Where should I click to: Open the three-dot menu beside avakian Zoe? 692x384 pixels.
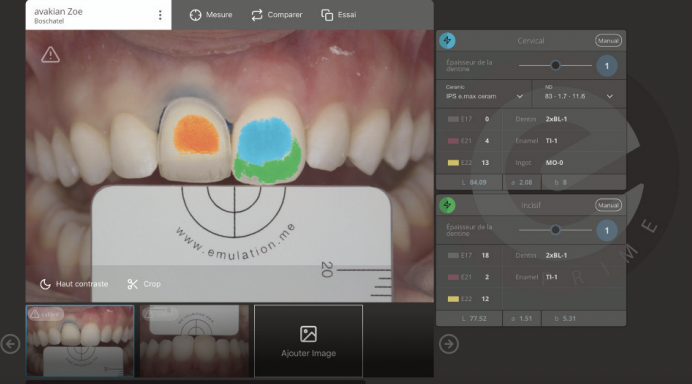click(x=160, y=15)
